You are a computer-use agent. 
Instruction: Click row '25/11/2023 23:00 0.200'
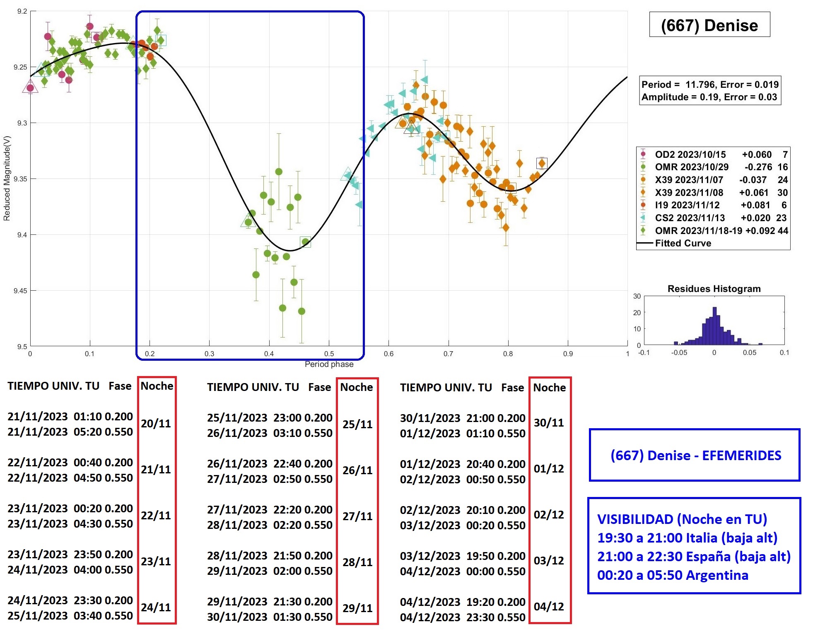270,417
